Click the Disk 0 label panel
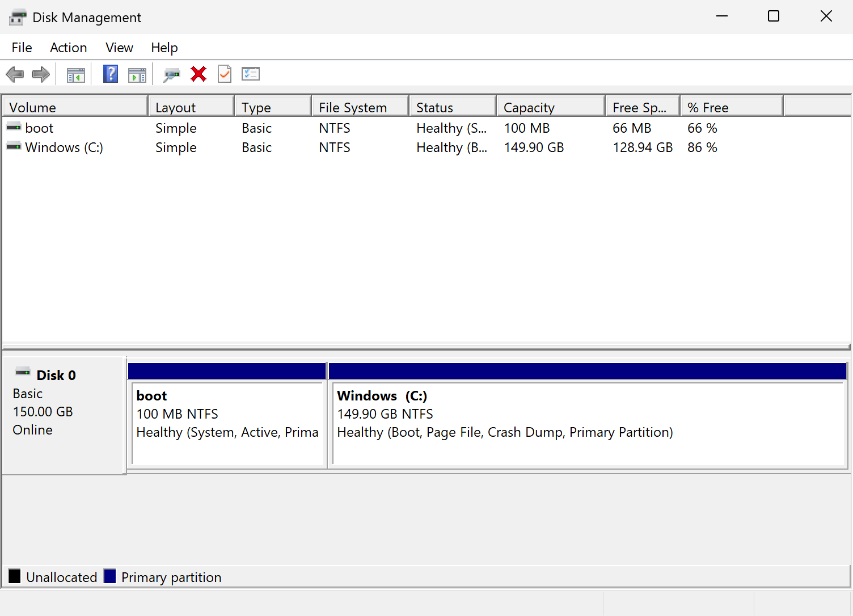This screenshot has height=616, width=853. click(x=64, y=415)
